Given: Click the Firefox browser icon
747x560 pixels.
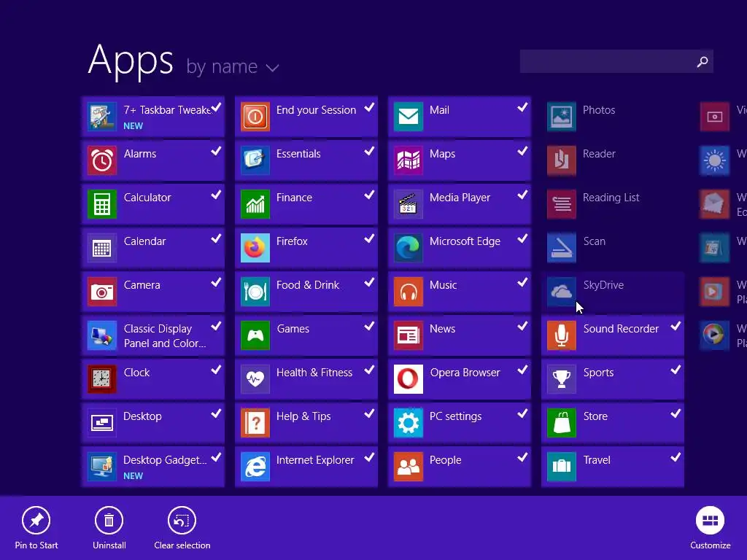Looking at the screenshot, I should pos(255,248).
